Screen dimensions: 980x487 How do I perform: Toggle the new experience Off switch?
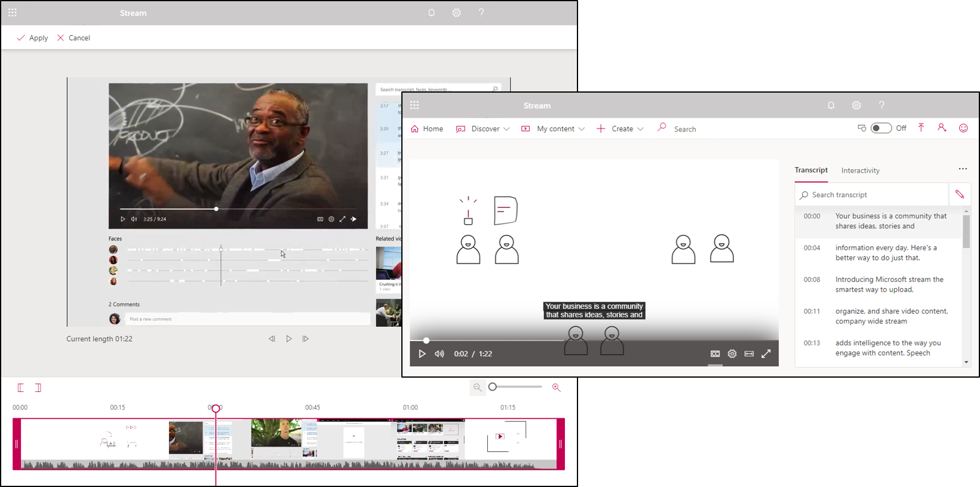881,128
